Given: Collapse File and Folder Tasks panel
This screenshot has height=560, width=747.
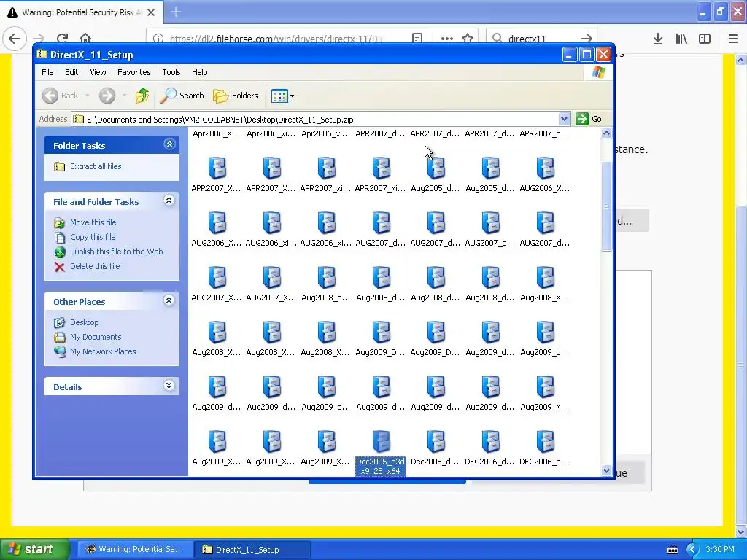Looking at the screenshot, I should click(x=169, y=201).
